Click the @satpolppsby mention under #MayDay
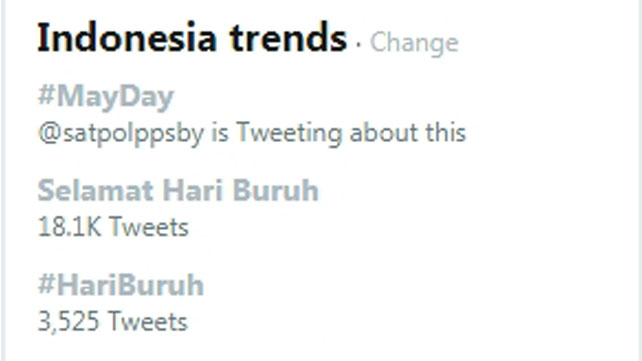 click(x=121, y=134)
